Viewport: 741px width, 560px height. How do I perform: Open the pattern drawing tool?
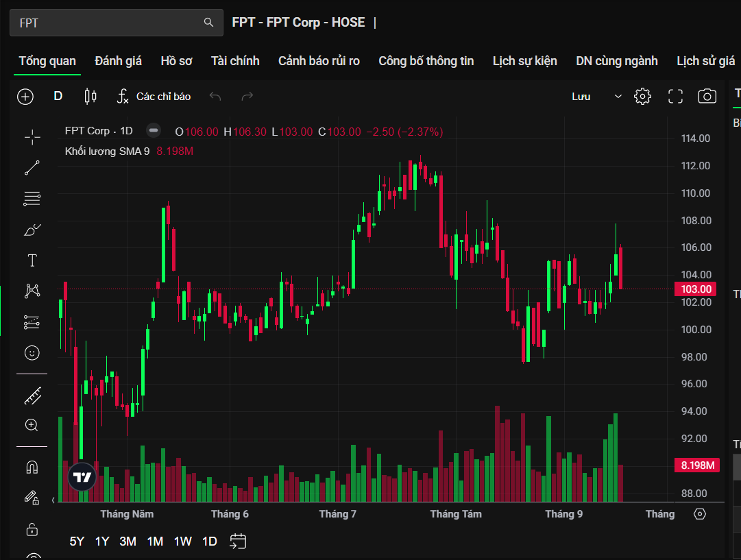coord(32,291)
